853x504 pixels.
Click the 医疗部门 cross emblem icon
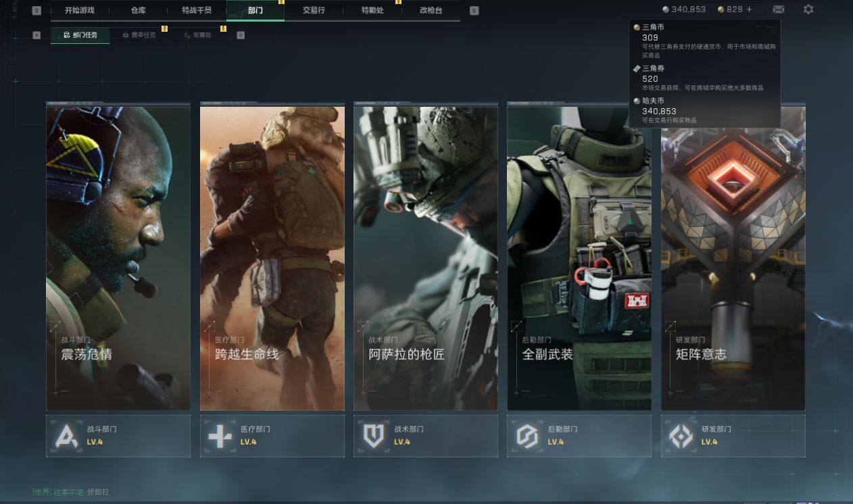click(220, 436)
